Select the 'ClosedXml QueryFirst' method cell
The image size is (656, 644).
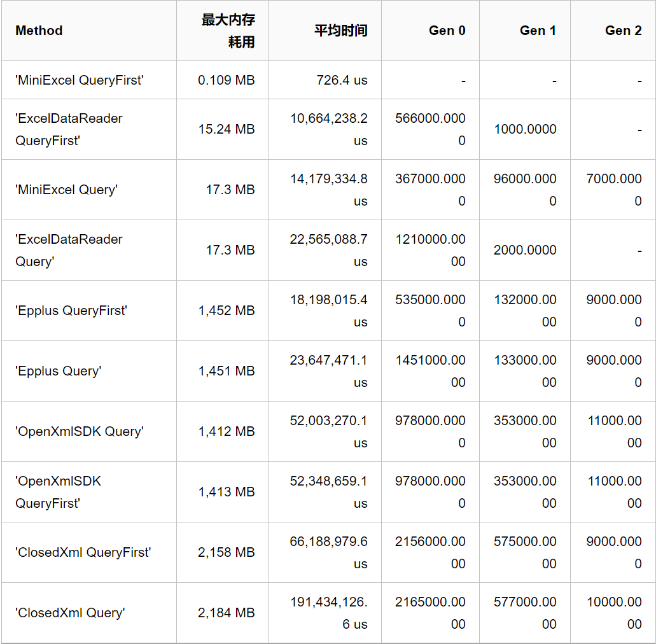tap(83, 552)
